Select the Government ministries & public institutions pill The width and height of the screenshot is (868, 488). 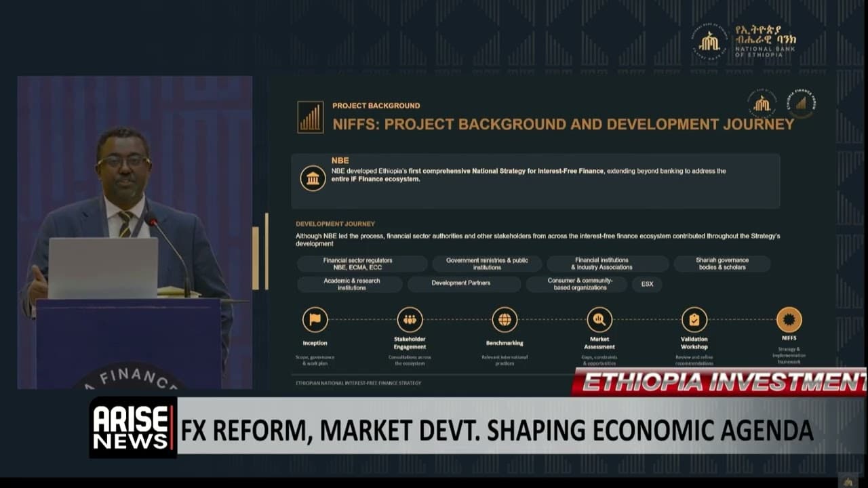(x=487, y=264)
